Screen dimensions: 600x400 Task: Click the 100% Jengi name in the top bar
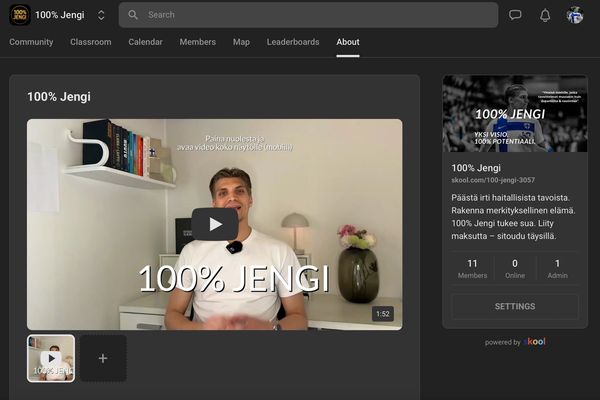point(60,15)
